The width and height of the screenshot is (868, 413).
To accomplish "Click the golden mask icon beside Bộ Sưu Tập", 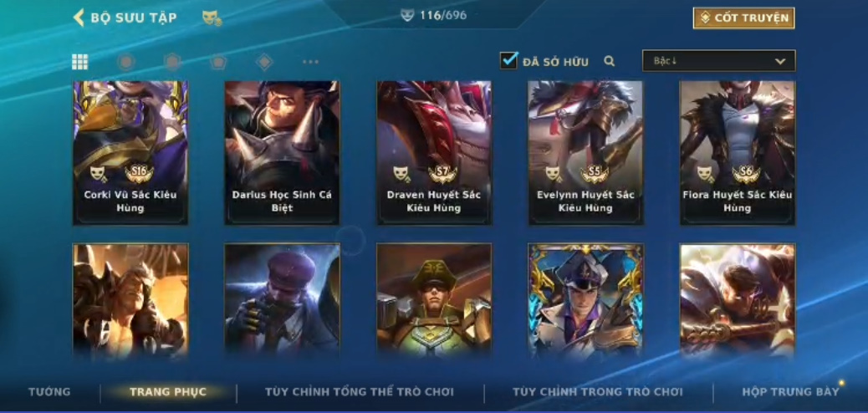I will point(212,18).
